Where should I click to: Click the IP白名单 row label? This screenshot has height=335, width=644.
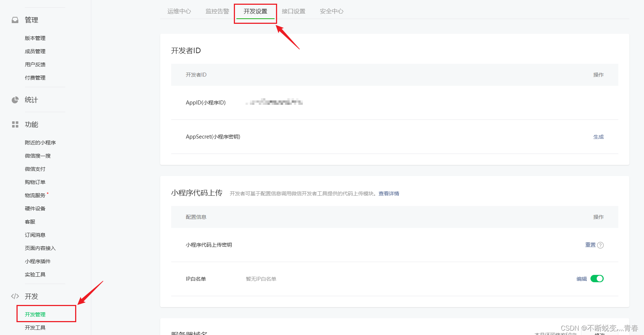tap(196, 279)
